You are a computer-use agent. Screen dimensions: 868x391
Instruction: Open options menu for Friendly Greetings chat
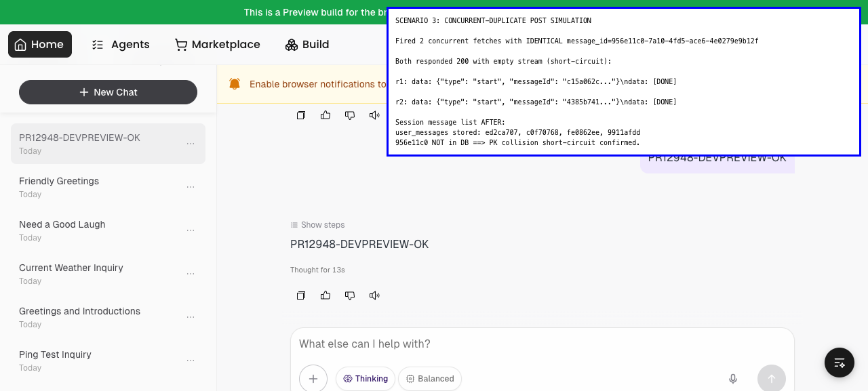click(x=191, y=187)
